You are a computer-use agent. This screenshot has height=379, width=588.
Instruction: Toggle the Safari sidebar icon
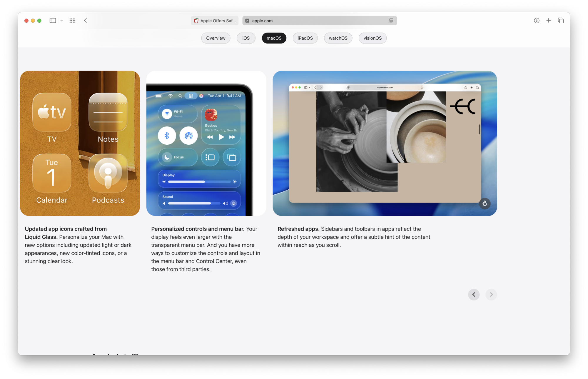pyautogui.click(x=53, y=21)
